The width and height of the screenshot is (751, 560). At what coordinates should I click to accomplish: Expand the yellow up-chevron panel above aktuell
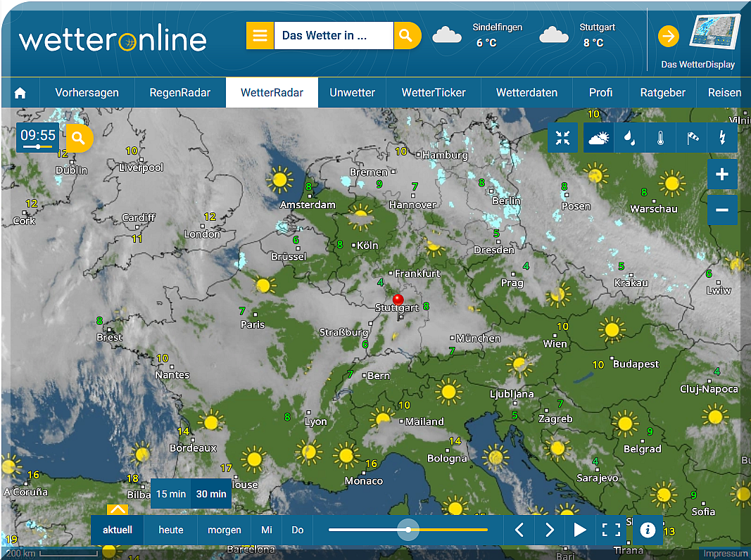click(x=117, y=509)
